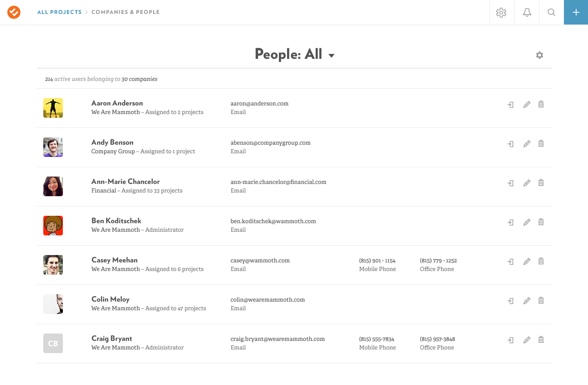Click trash icon in Colin Meloy's row
The image size is (588, 385).
(541, 300)
